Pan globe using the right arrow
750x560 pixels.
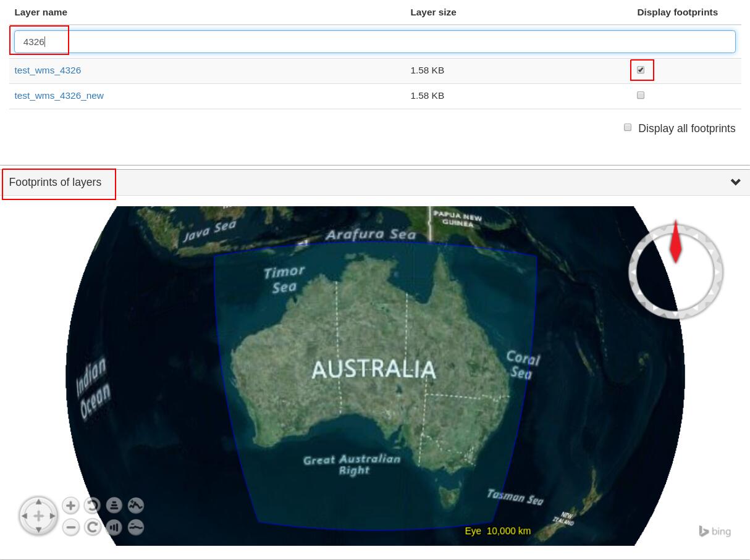point(53,516)
